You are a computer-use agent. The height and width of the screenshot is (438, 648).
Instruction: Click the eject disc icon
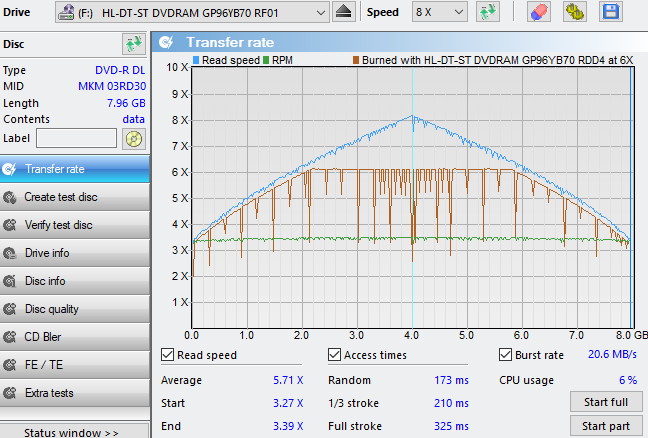click(x=343, y=11)
